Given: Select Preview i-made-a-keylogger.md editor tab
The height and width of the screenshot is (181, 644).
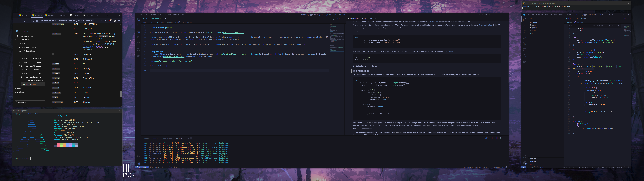Looking at the screenshot, I should 361,19.
